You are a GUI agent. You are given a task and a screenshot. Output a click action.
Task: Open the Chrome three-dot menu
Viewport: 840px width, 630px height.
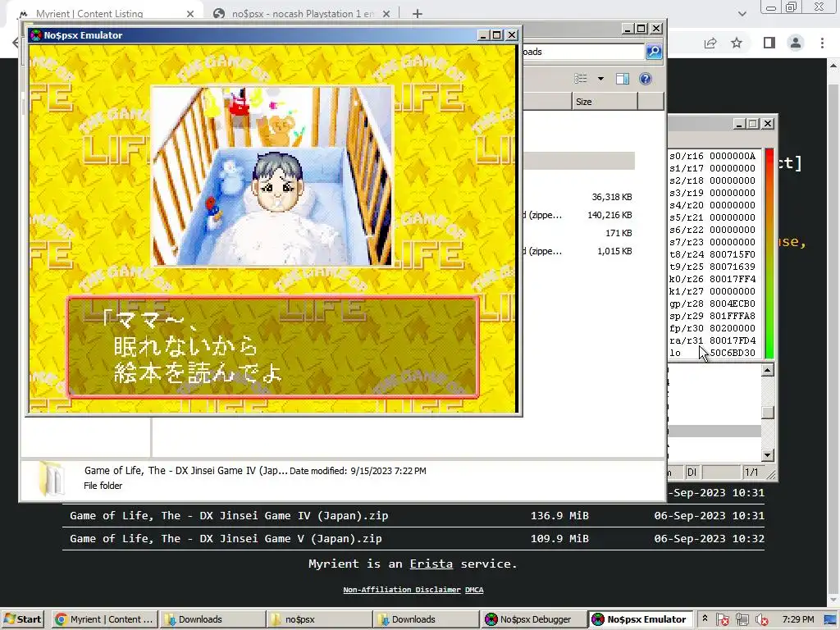[822, 43]
